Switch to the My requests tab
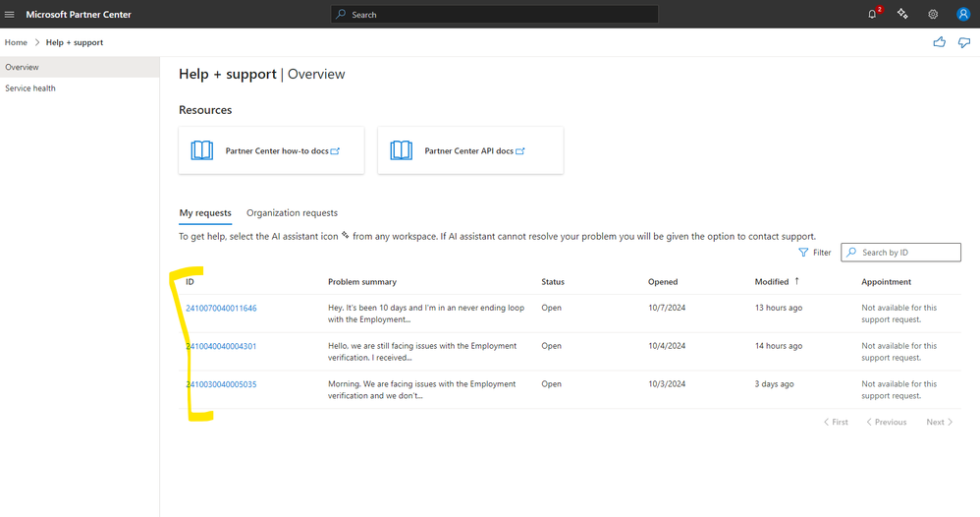Image resolution: width=980 pixels, height=517 pixels. [205, 213]
